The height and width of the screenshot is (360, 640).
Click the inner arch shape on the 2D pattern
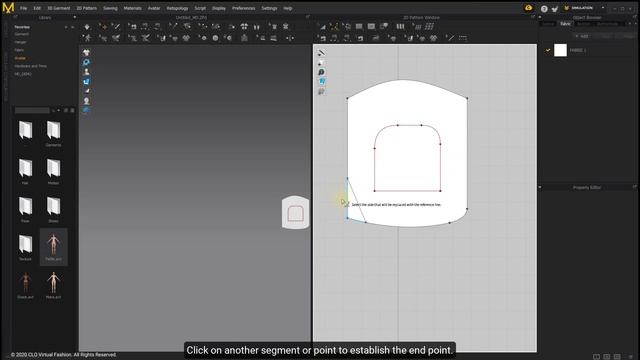click(407, 158)
